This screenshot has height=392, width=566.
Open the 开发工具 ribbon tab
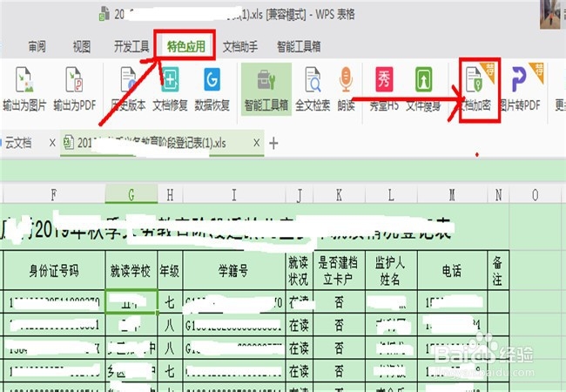131,46
